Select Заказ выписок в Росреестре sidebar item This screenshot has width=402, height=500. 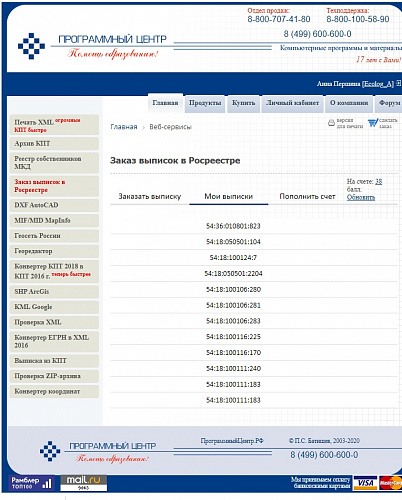[54, 186]
